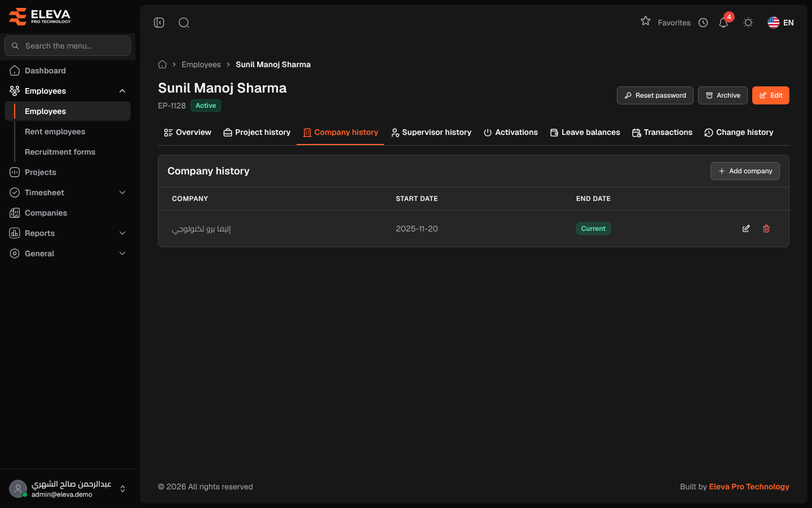Viewport: 812px width, 508px height.
Task: Select the Company history tab
Action: tap(341, 133)
